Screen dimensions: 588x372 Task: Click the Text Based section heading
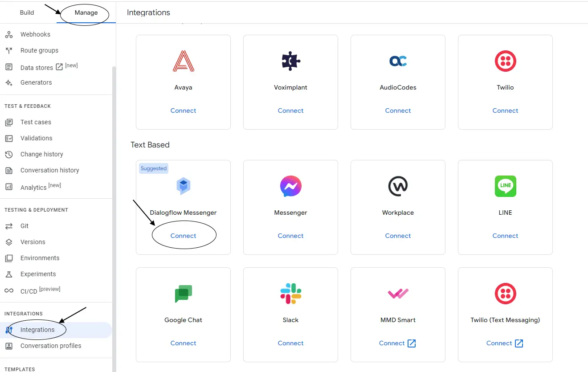click(x=150, y=145)
